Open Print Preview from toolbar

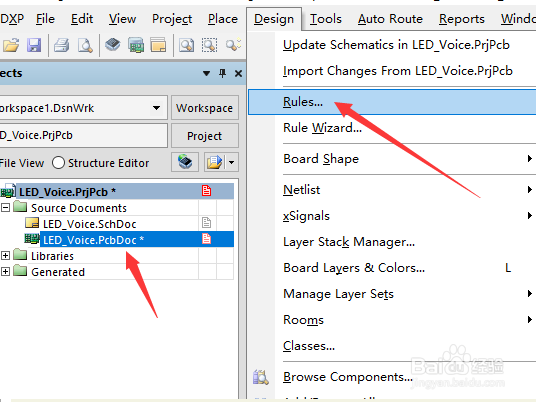pos(85,45)
